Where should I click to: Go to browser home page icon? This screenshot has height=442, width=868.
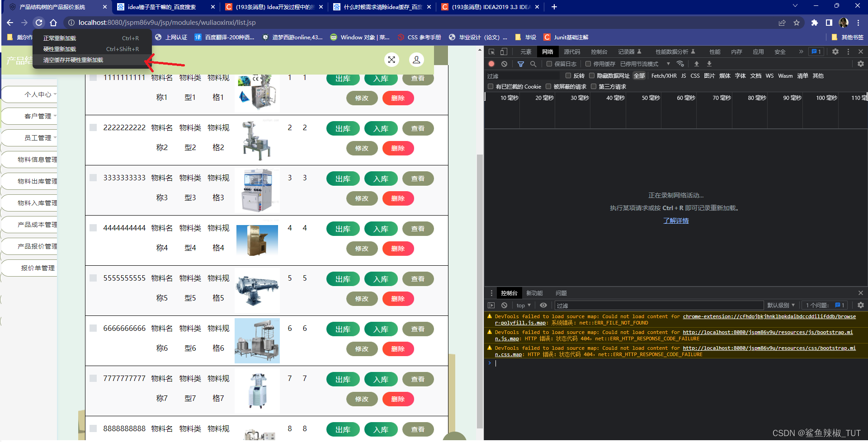coord(53,23)
